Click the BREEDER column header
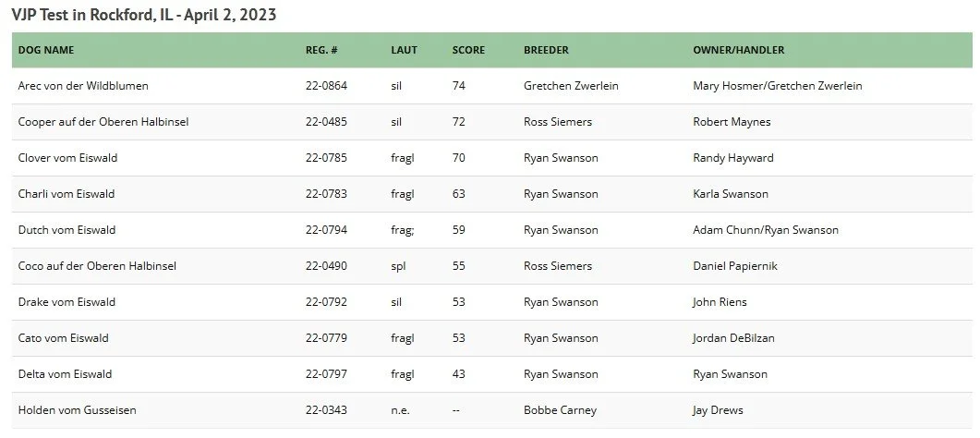 pos(546,50)
